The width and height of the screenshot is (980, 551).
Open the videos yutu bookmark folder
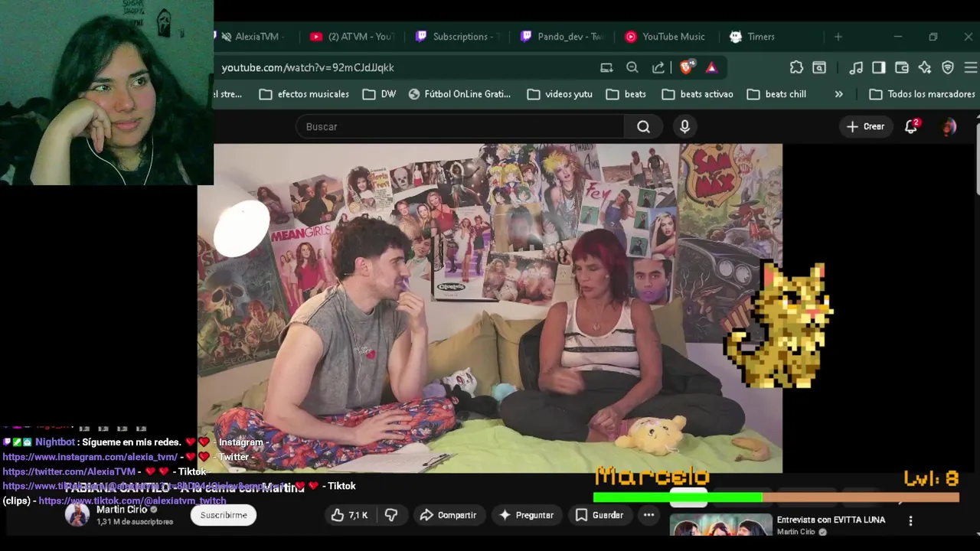[x=560, y=94]
